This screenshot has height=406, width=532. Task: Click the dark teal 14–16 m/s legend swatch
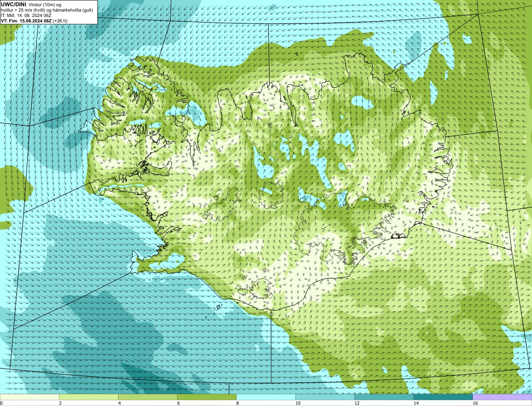[443, 397]
